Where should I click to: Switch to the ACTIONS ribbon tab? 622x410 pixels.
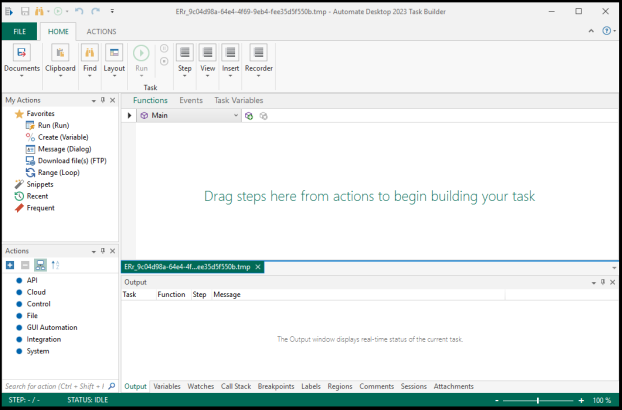pyautogui.click(x=101, y=31)
